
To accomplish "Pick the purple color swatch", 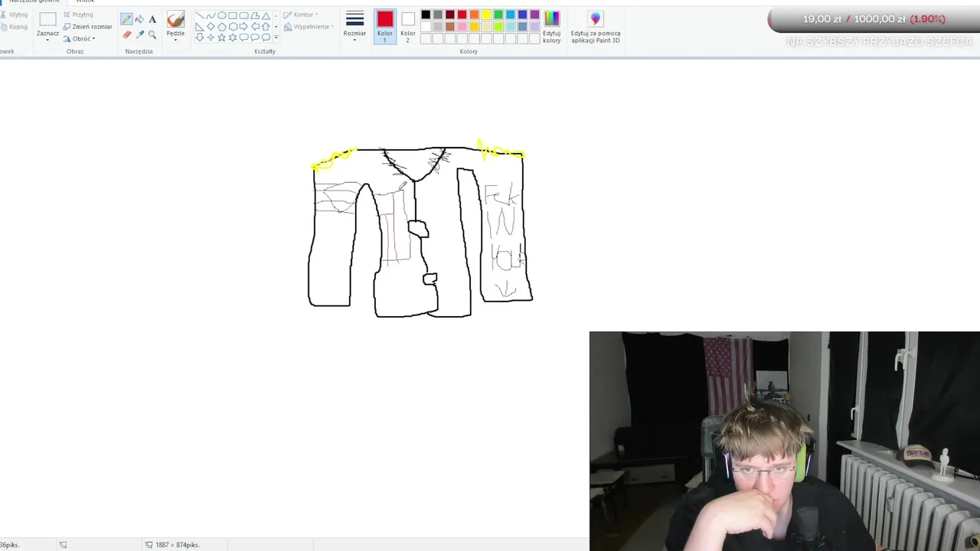I will pos(534,15).
